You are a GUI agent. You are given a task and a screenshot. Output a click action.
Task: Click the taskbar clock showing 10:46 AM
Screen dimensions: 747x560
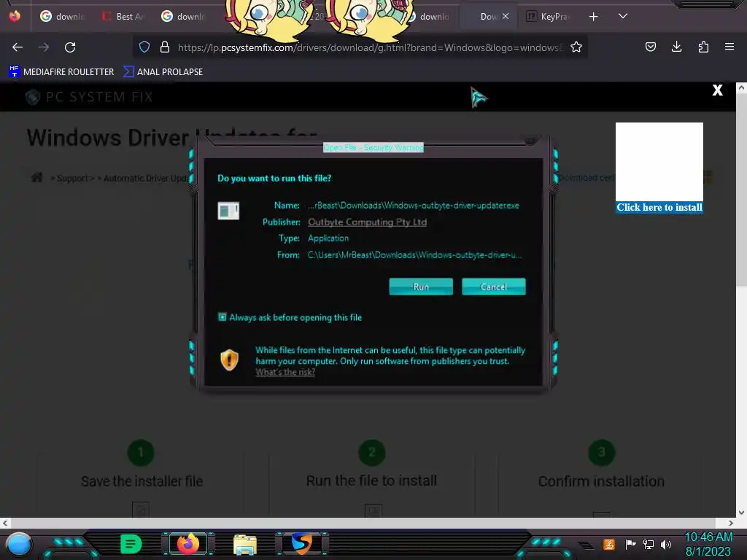pos(708,544)
